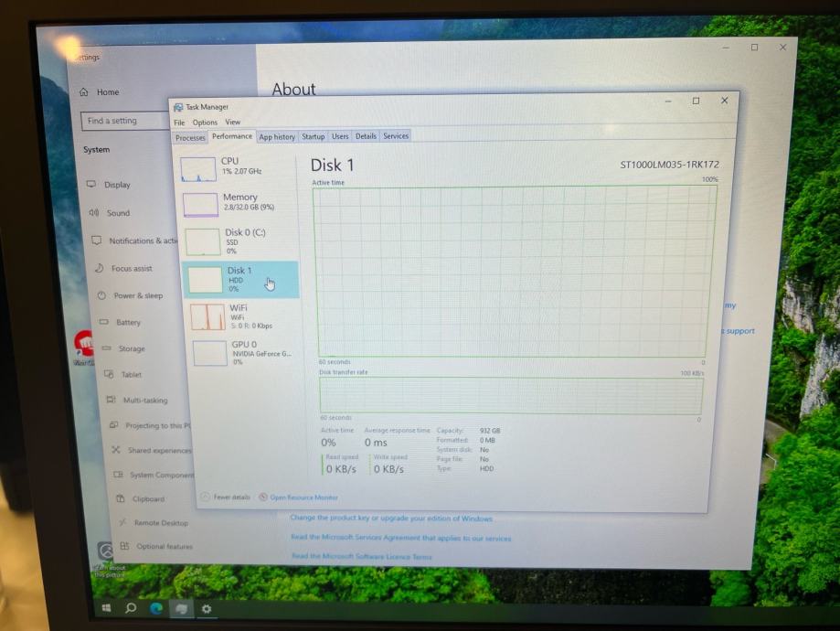The width and height of the screenshot is (840, 631).
Task: Open Projecting to this PC icon
Action: 113,425
